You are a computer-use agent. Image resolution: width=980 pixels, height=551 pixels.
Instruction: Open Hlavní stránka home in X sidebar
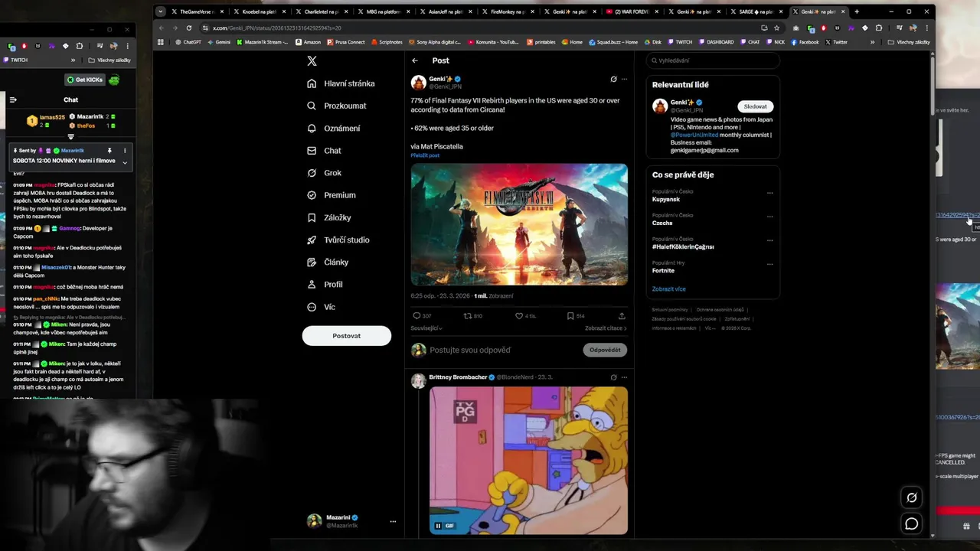341,83
